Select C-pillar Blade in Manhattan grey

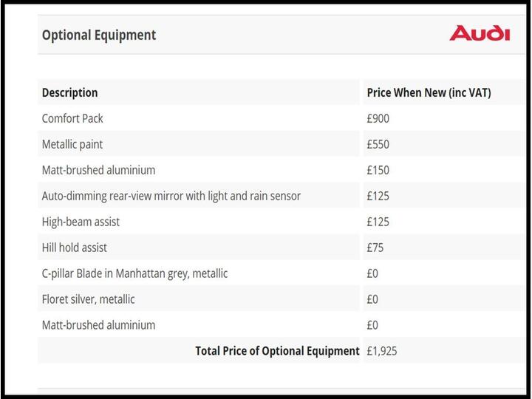click(x=134, y=273)
